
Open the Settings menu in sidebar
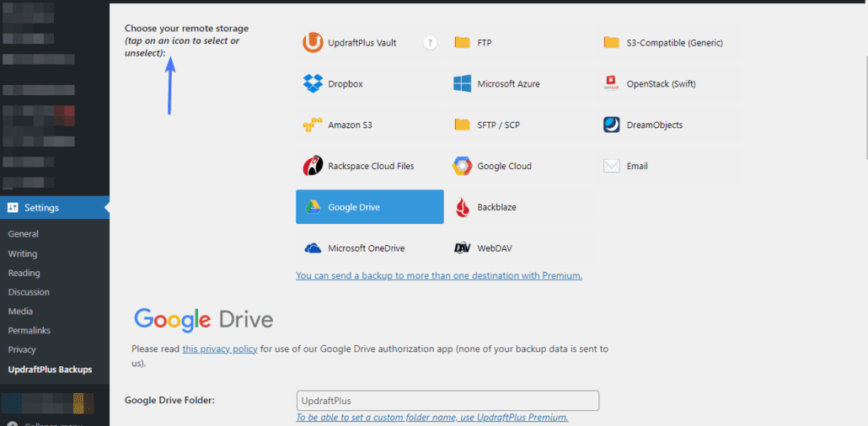(x=55, y=208)
